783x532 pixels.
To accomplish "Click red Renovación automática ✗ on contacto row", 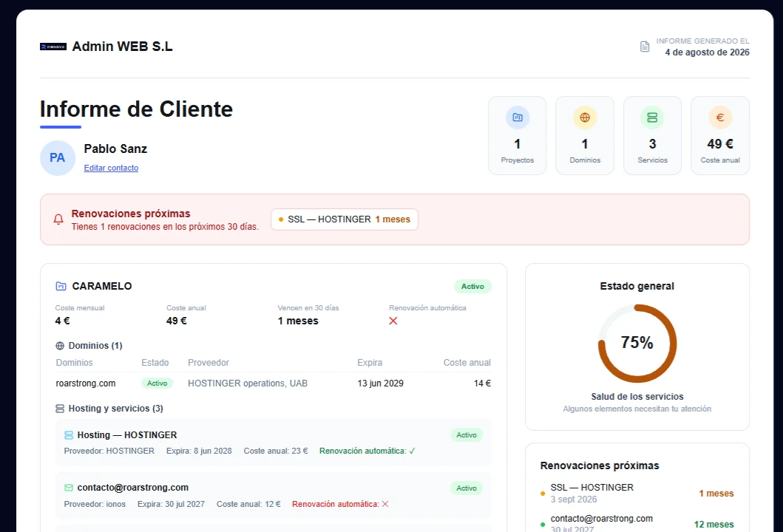I will tap(340, 504).
